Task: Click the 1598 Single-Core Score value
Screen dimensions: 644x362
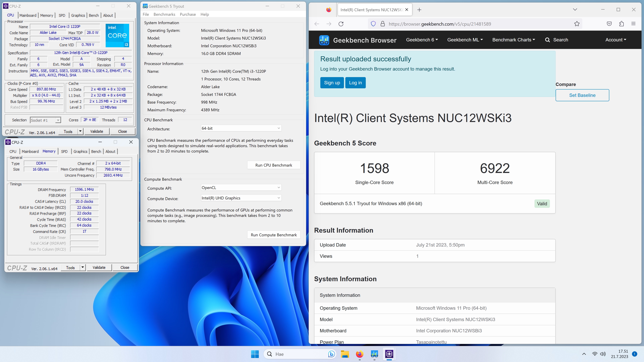Action: pos(374,168)
